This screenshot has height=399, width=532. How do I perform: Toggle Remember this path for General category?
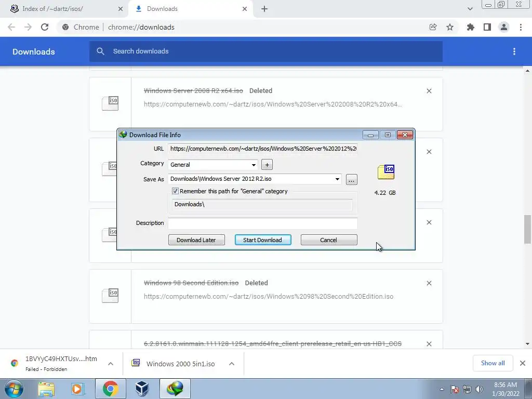175,191
